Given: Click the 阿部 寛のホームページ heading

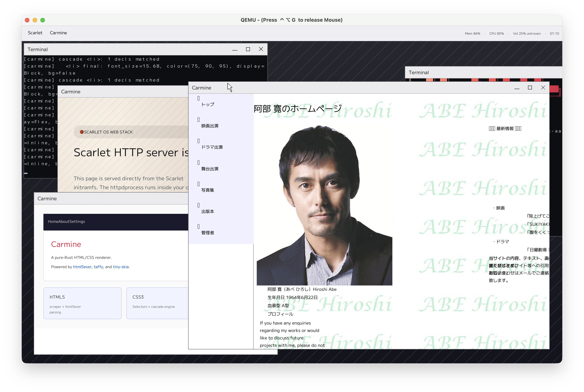Looking at the screenshot, I should pos(298,108).
